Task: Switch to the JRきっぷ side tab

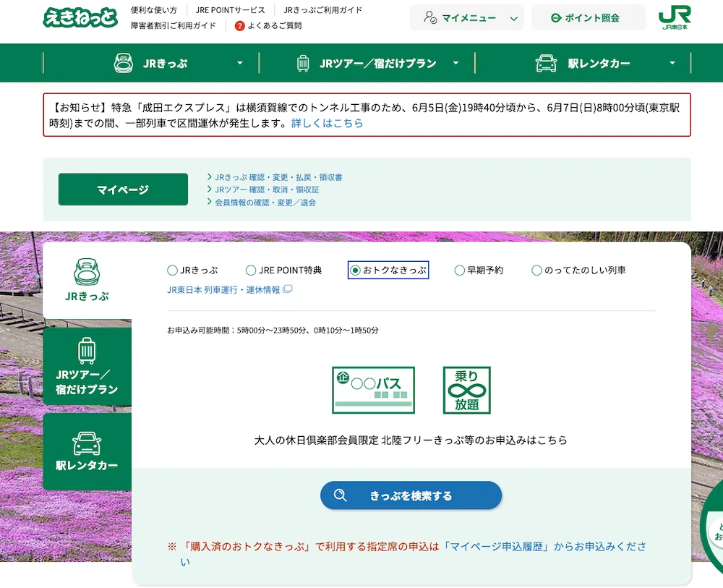Action: click(x=87, y=279)
